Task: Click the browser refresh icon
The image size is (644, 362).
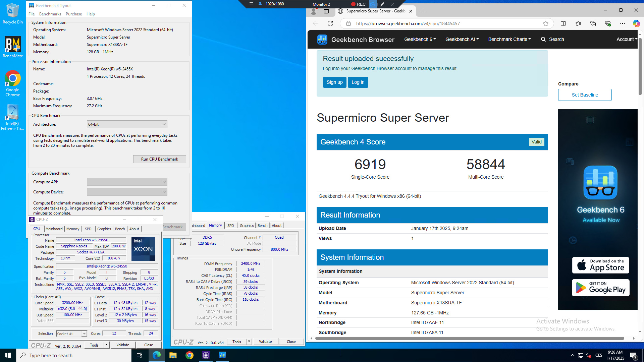Action: click(330, 23)
